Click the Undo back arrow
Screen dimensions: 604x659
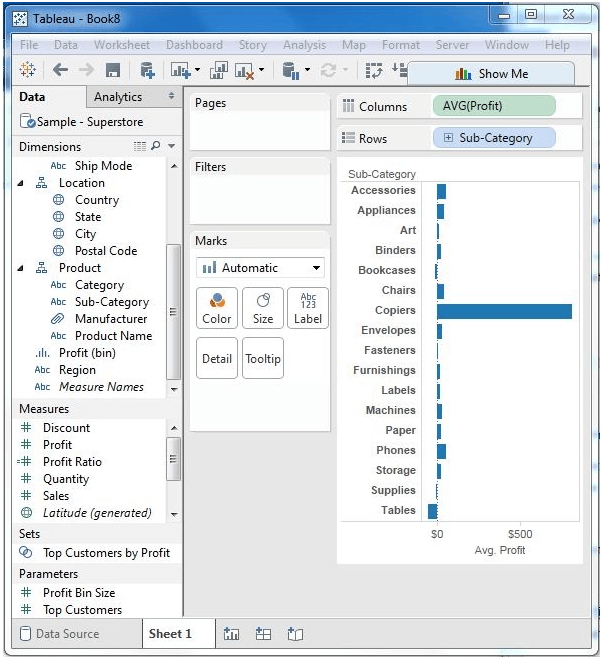coord(61,70)
